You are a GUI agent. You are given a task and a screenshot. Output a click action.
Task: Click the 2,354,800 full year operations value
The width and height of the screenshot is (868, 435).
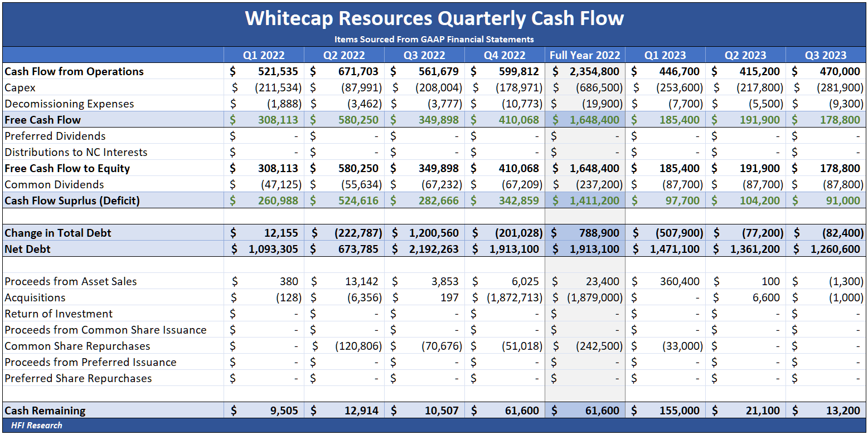coord(594,71)
